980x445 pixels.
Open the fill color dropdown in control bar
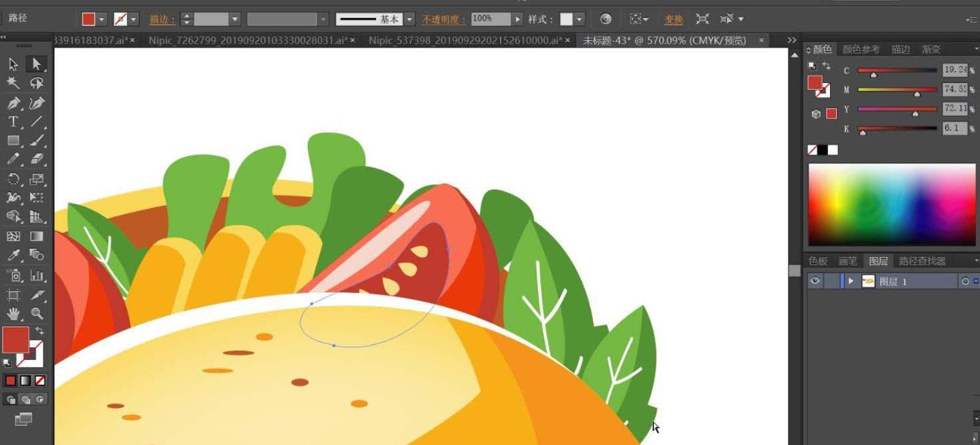(x=102, y=19)
